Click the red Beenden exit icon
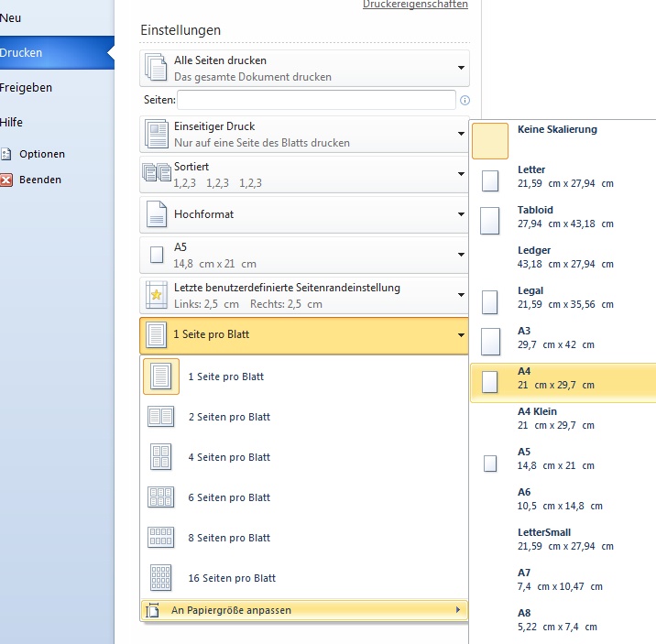 point(5,180)
